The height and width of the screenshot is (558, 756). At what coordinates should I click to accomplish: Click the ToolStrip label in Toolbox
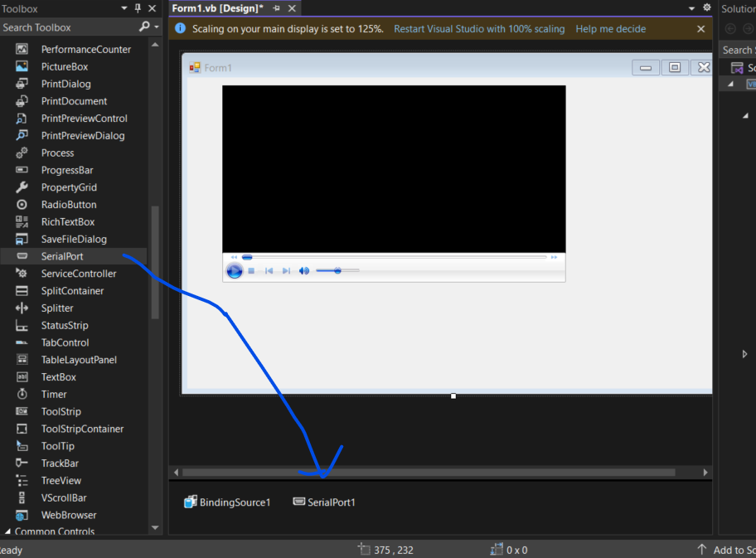tap(61, 411)
